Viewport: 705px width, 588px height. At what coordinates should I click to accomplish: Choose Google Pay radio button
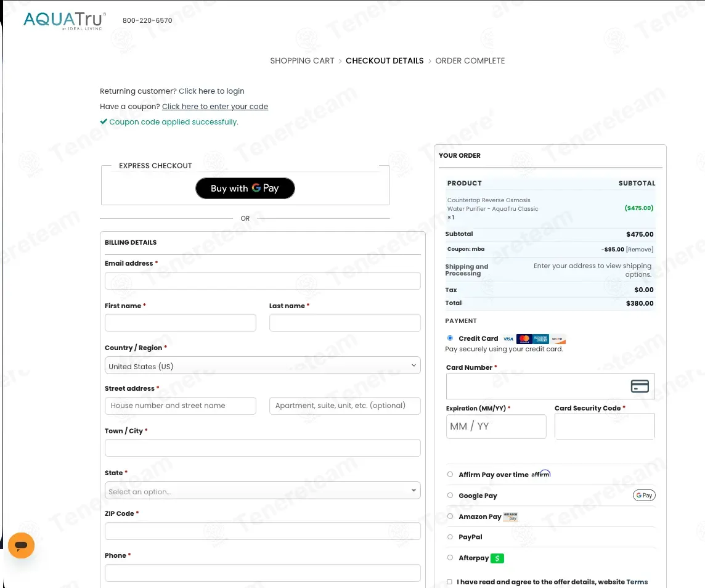click(450, 496)
